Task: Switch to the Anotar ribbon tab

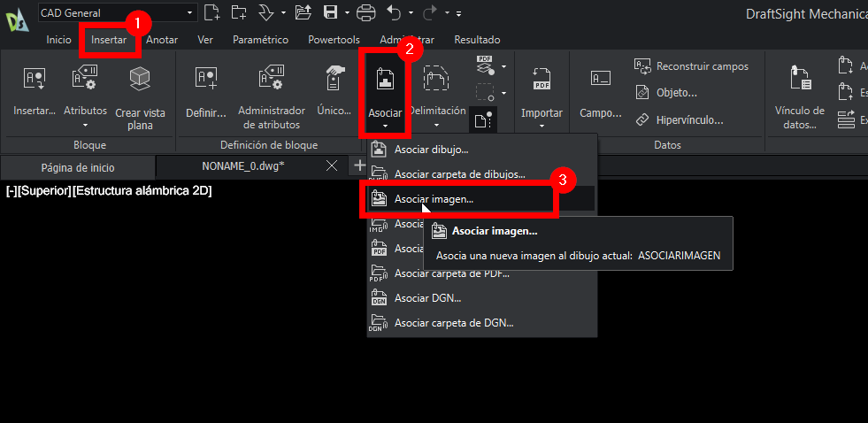Action: pyautogui.click(x=162, y=40)
